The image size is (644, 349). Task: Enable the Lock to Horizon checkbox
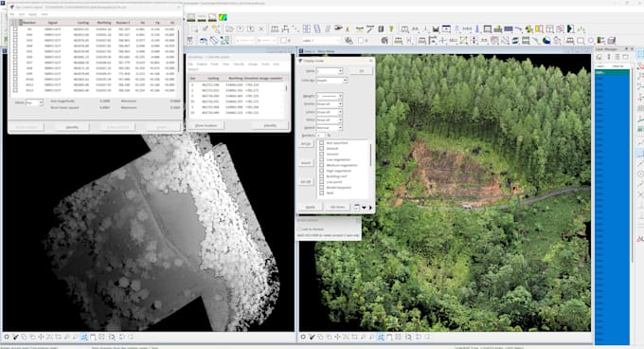point(299,229)
